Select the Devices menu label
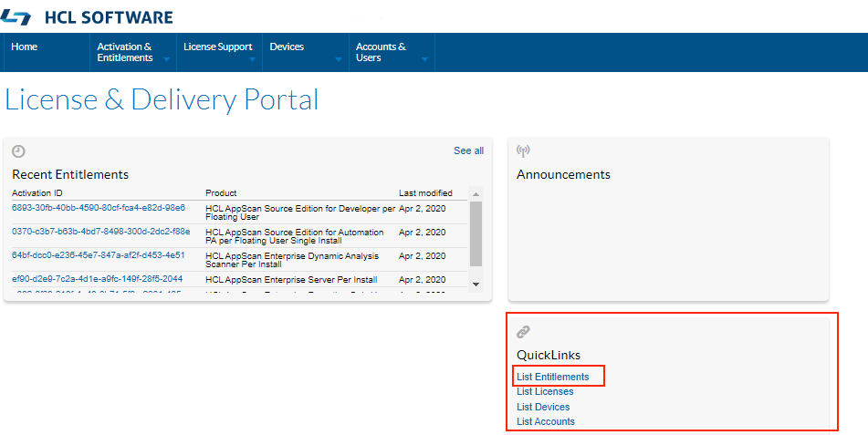 click(287, 47)
